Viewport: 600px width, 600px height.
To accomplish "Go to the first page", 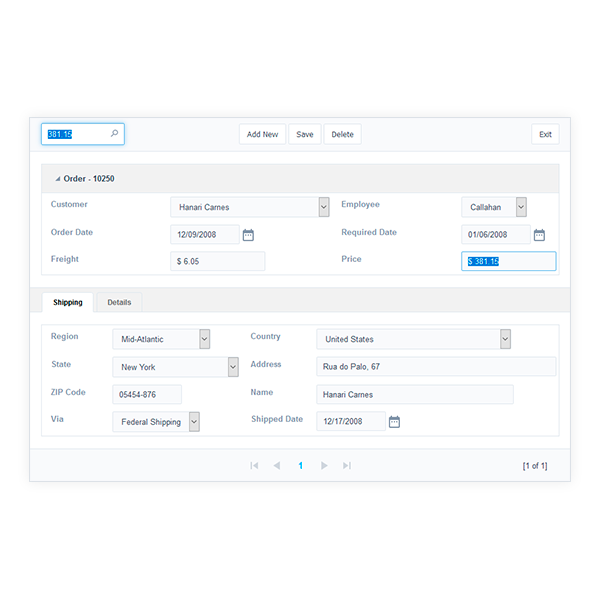I will (x=254, y=466).
